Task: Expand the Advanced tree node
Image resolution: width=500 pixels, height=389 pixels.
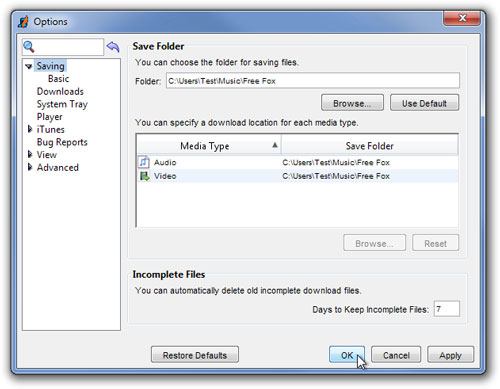Action: 30,167
